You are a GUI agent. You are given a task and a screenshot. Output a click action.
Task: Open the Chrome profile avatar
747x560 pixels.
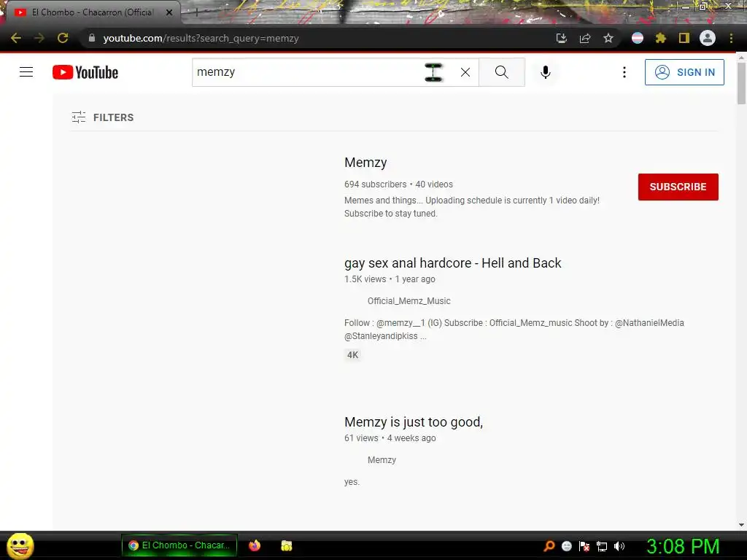pos(708,38)
